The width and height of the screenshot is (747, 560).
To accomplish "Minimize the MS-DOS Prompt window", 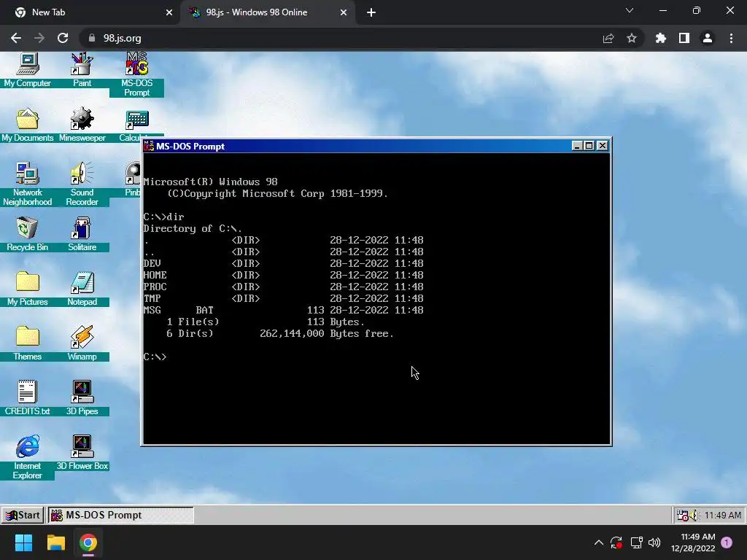I will pyautogui.click(x=577, y=146).
